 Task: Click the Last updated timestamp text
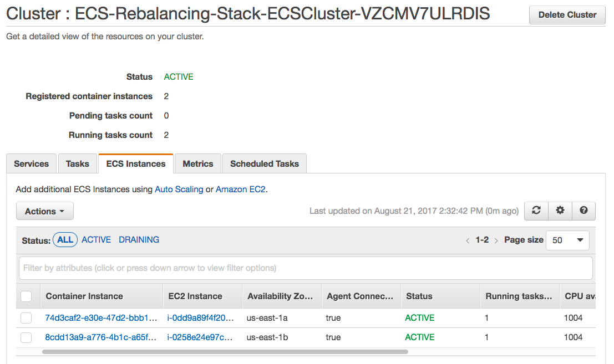(414, 211)
